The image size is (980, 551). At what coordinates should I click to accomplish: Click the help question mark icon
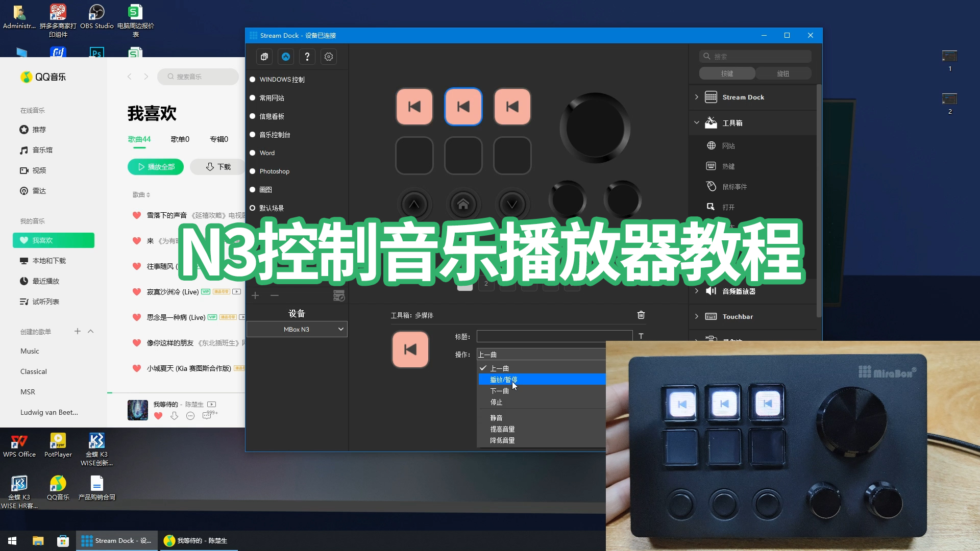pos(307,57)
